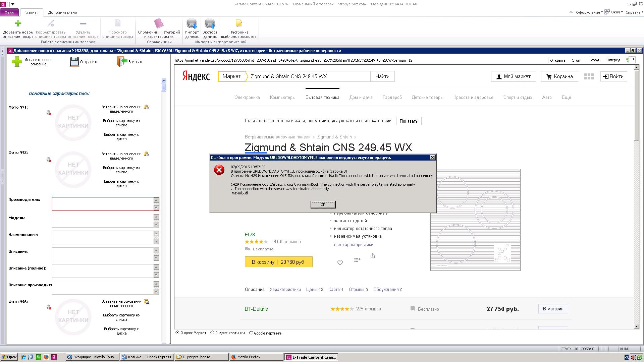Switch to the Дополнительно ribbon tab
Screen dimensions: 644x362
click(63, 12)
